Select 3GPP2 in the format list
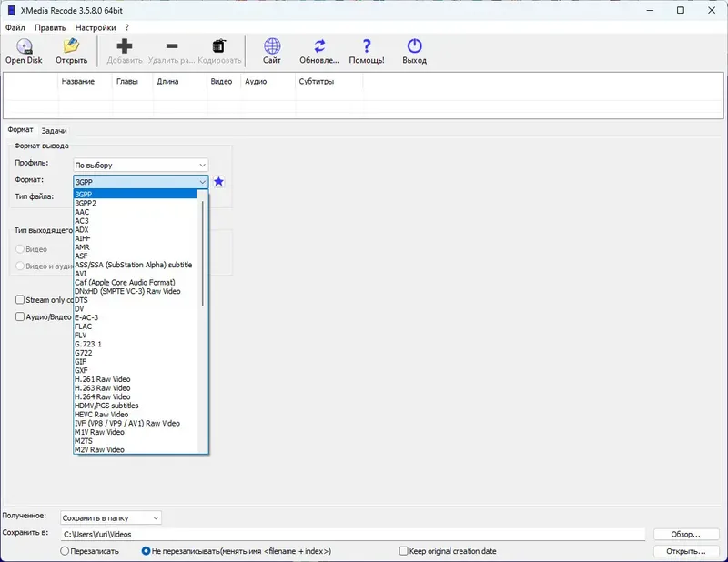 click(x=136, y=203)
